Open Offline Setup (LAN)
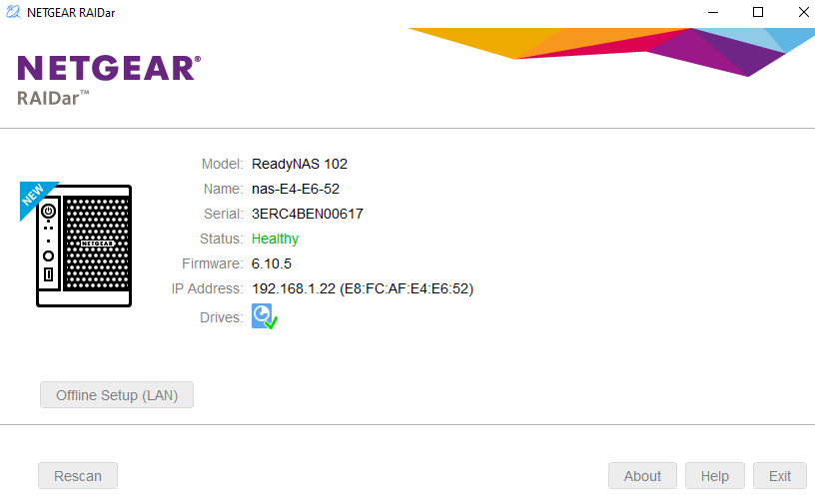Screen dimensions: 815x504 click(117, 395)
